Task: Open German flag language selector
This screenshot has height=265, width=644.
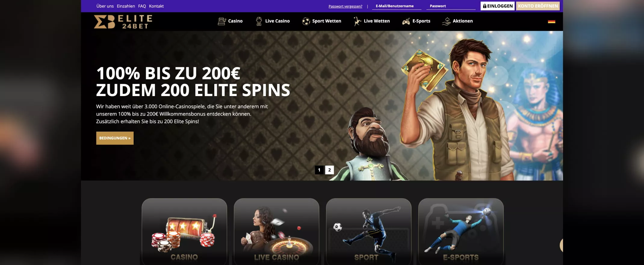Action: coord(551,21)
